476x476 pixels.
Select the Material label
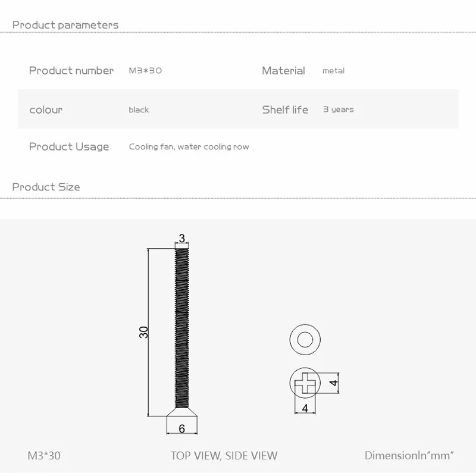[283, 70]
